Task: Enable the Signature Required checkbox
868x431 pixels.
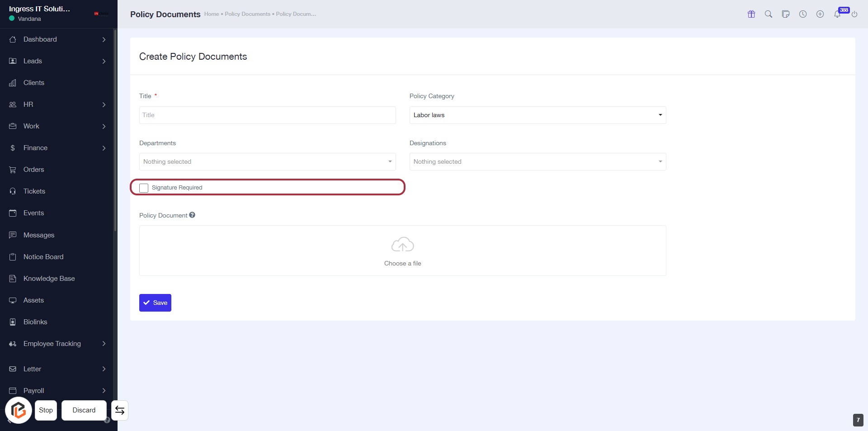Action: (144, 188)
